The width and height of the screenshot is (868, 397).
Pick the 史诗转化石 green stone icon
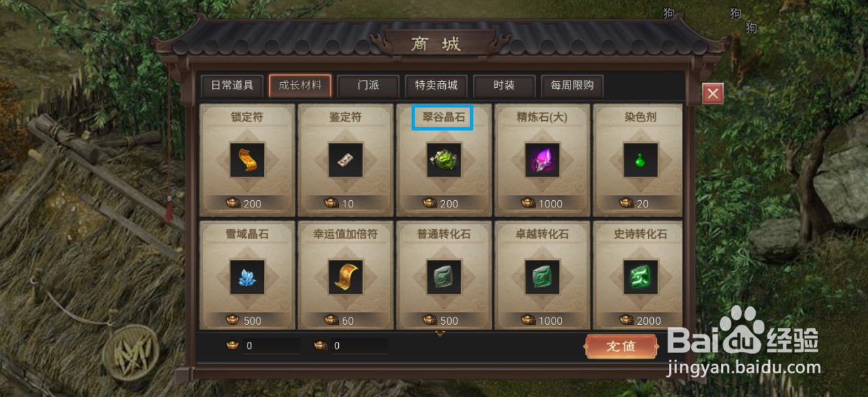641,277
